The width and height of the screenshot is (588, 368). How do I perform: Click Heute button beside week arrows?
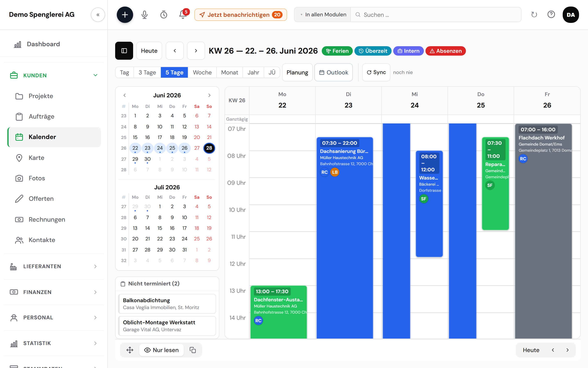(x=149, y=51)
